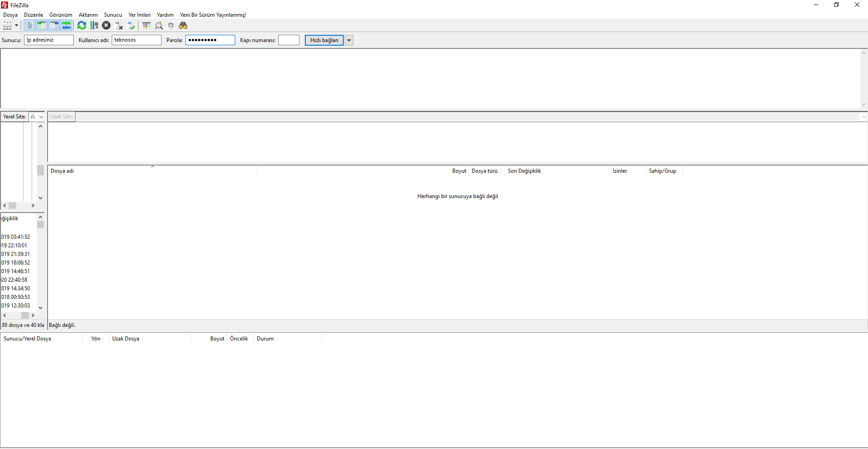868x449 pixels.
Task: Click queue column Öncelik header
Action: 240,339
